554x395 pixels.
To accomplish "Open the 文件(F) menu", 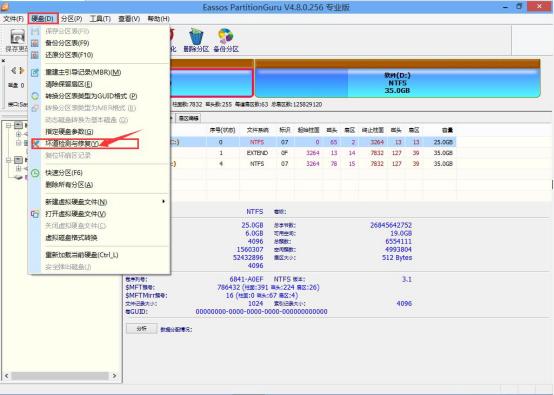I will click(13, 19).
